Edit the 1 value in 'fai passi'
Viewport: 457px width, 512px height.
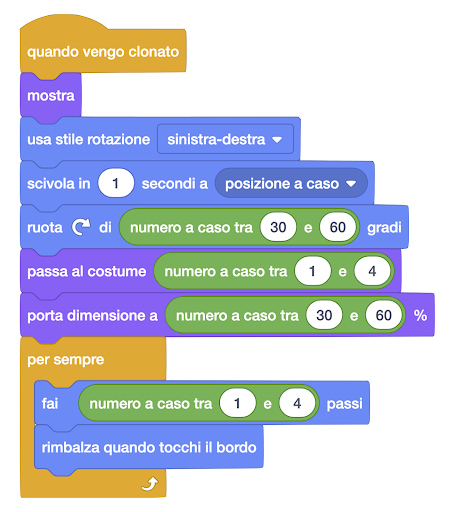237,403
